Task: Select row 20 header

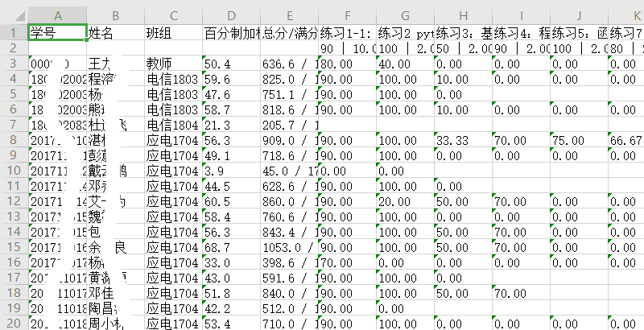Action: pos(14,323)
